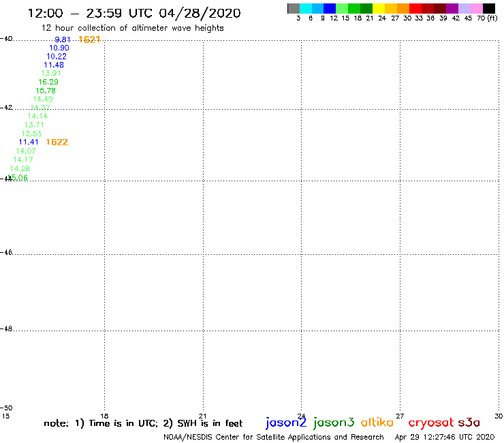Click the black legend color swatch

[488, 8]
